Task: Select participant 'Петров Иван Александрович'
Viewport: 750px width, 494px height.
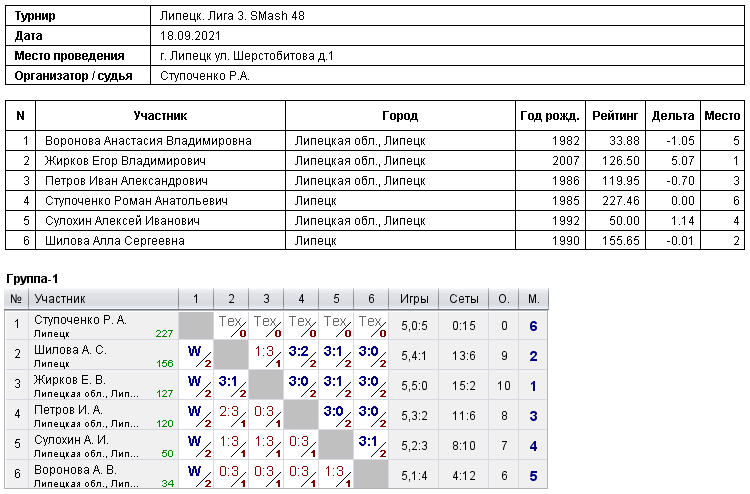Action: pyautogui.click(x=126, y=181)
